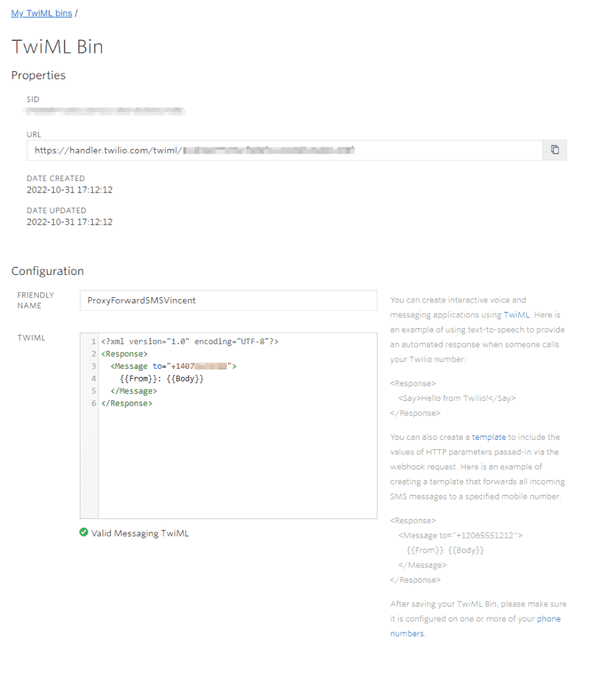Screen dimensions: 590x676
Task: Click the Date Created timestamp value
Action: (69, 190)
